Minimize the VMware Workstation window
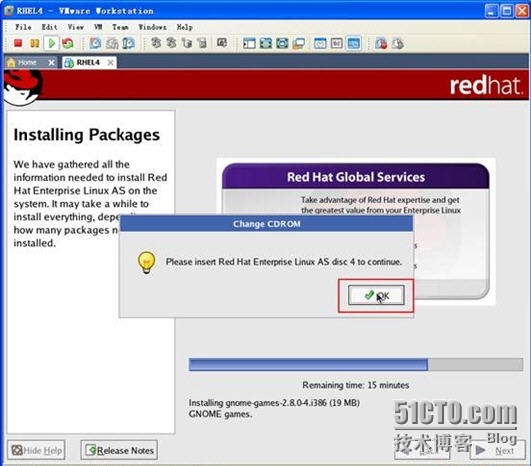Viewport: 531px width, 466px height. 491,11
